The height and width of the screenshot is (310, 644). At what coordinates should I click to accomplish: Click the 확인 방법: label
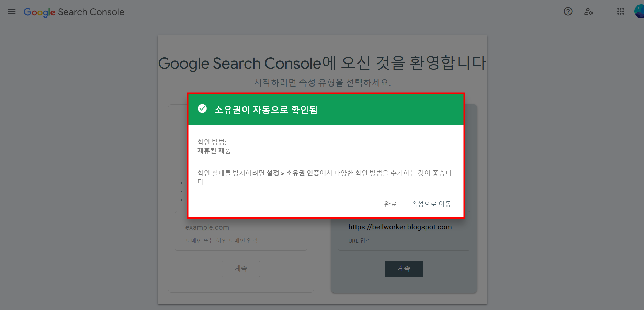(212, 142)
